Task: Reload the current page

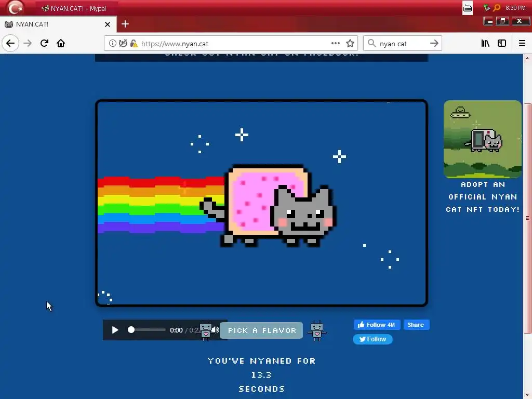Action: coord(44,44)
